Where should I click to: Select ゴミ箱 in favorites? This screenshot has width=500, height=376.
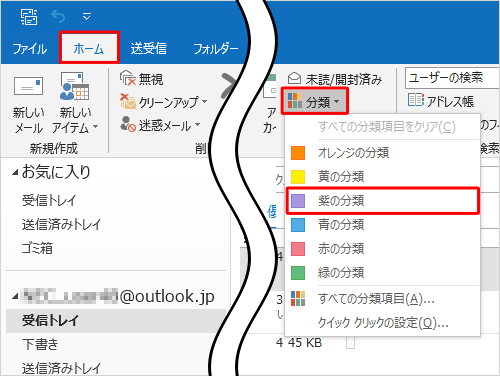(37, 248)
